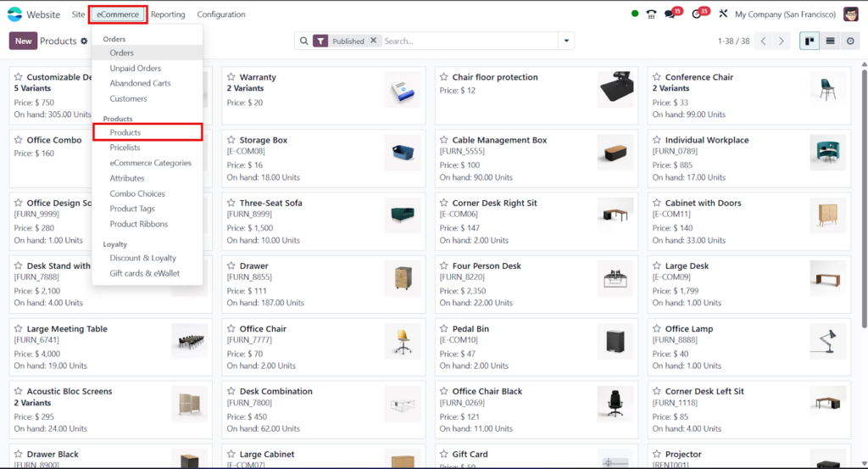The width and height of the screenshot is (868, 469).
Task: Open the user avatar menu
Action: 851,14
